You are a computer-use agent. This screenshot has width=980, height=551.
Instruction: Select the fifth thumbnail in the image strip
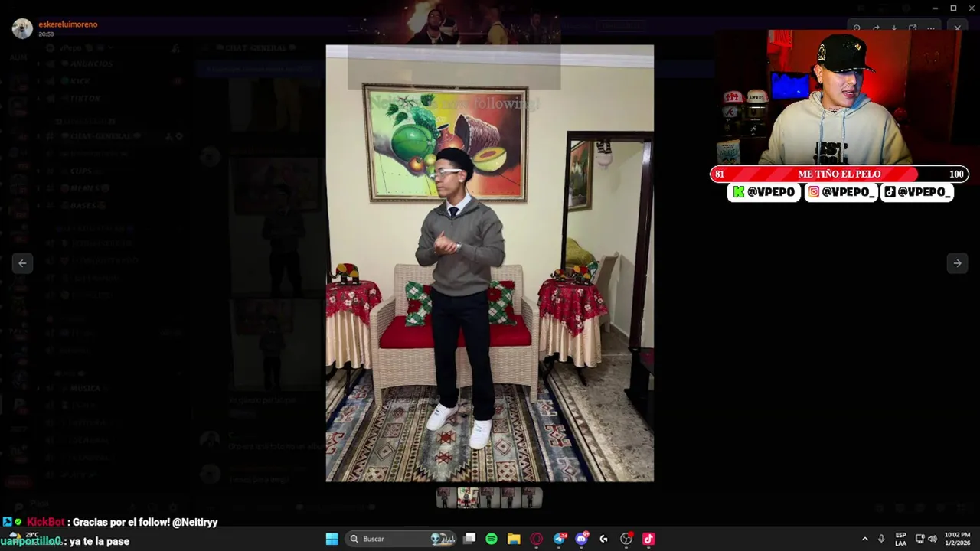coord(531,498)
